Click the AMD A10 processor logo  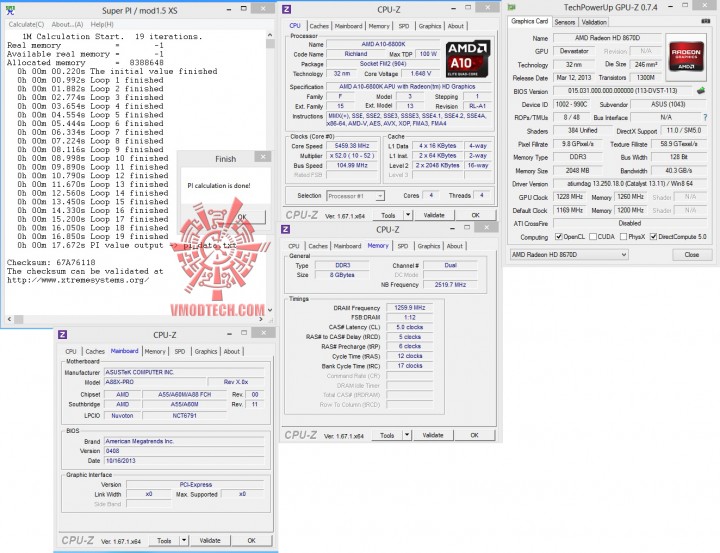click(468, 58)
